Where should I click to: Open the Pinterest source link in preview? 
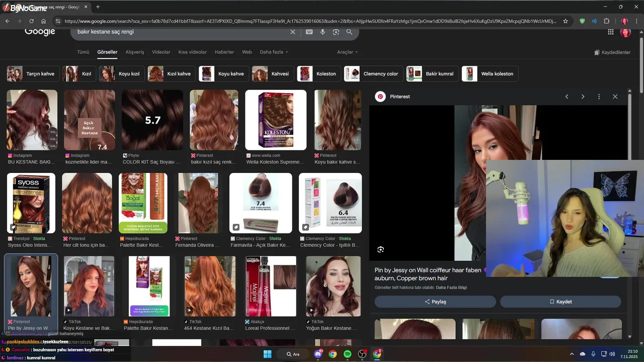pos(393,97)
